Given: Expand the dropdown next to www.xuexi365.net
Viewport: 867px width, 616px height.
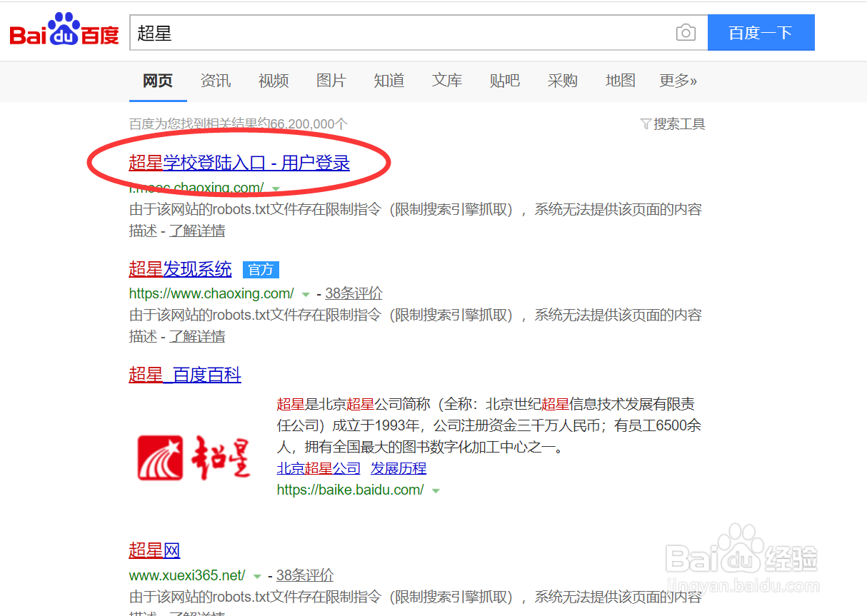Looking at the screenshot, I should point(258,575).
